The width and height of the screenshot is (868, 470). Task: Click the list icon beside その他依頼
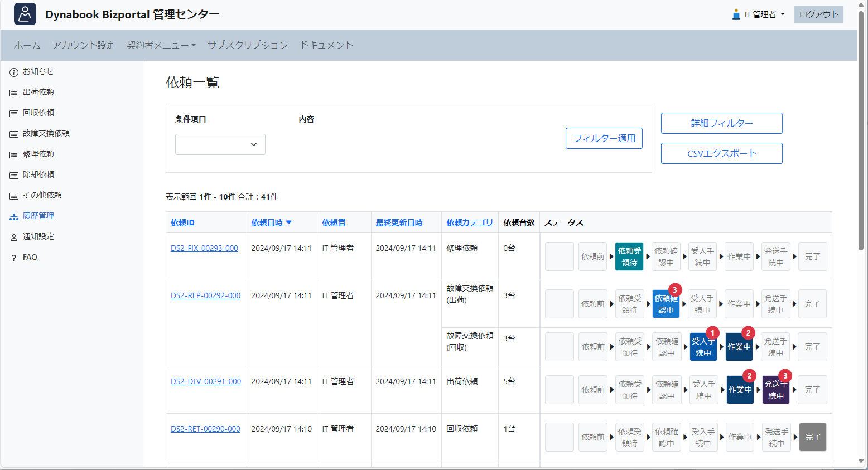[x=14, y=196]
